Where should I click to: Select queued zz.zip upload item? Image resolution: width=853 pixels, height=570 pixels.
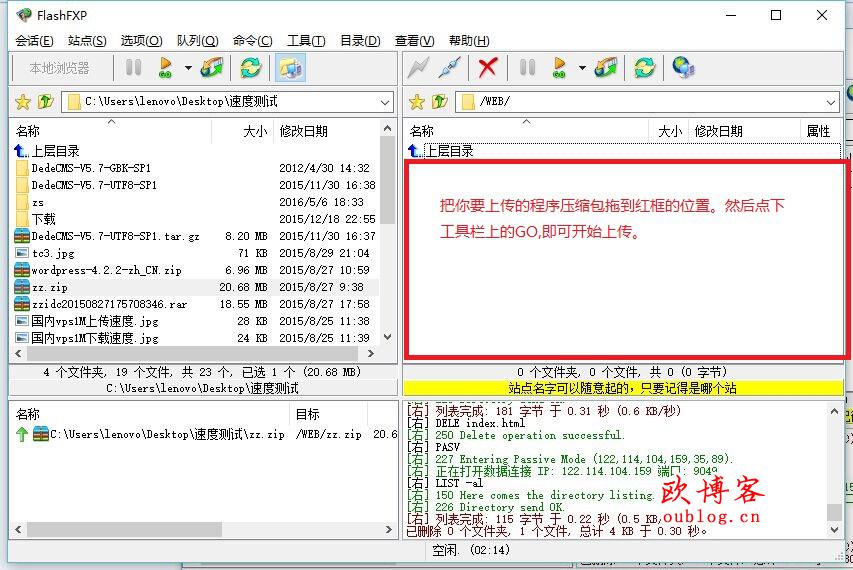click(159, 434)
